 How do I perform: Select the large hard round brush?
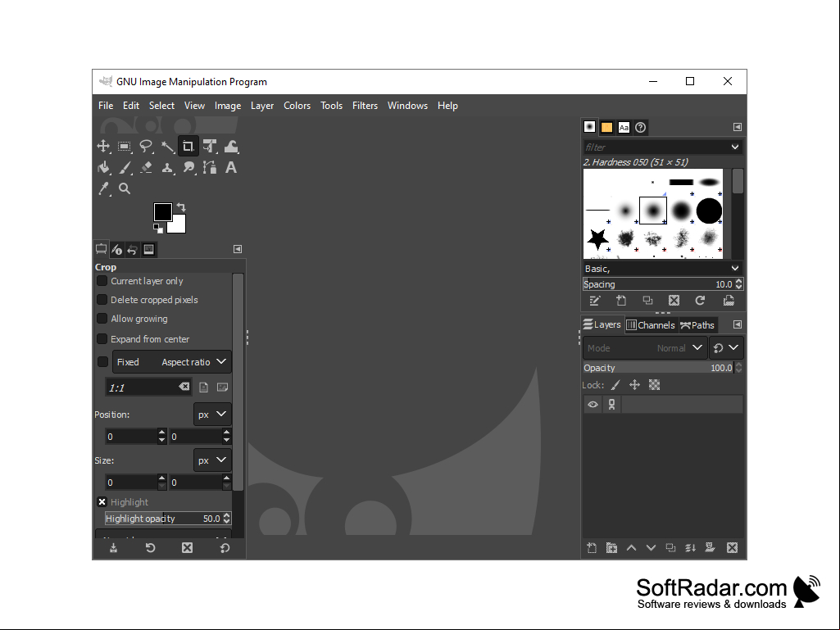[709, 211]
